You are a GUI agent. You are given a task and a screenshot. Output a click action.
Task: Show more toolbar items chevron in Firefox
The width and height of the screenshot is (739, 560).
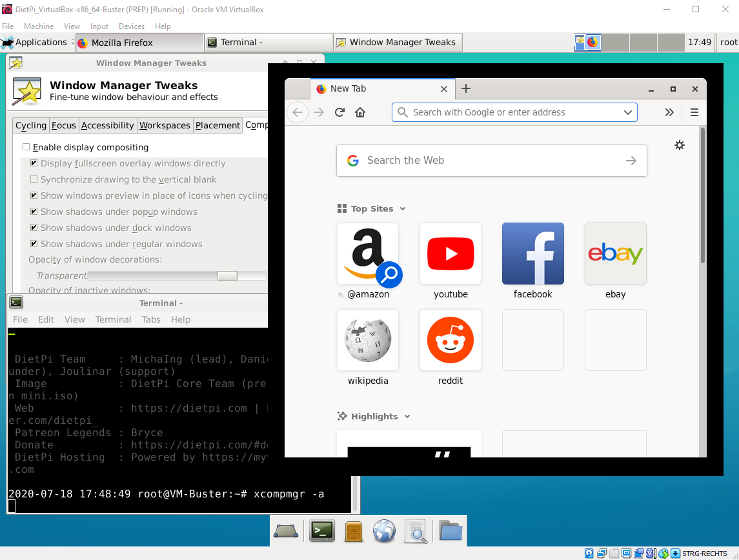(669, 112)
